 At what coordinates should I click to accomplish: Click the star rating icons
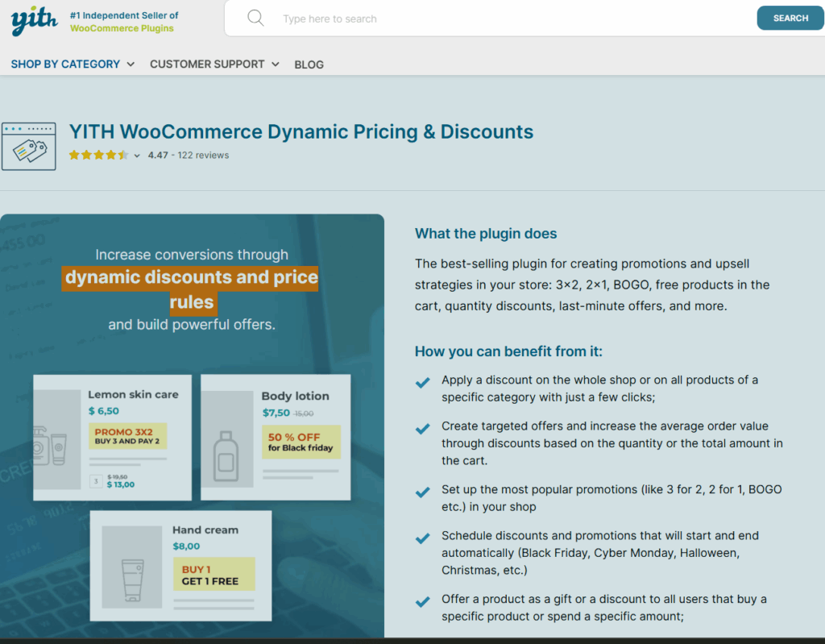(x=98, y=155)
